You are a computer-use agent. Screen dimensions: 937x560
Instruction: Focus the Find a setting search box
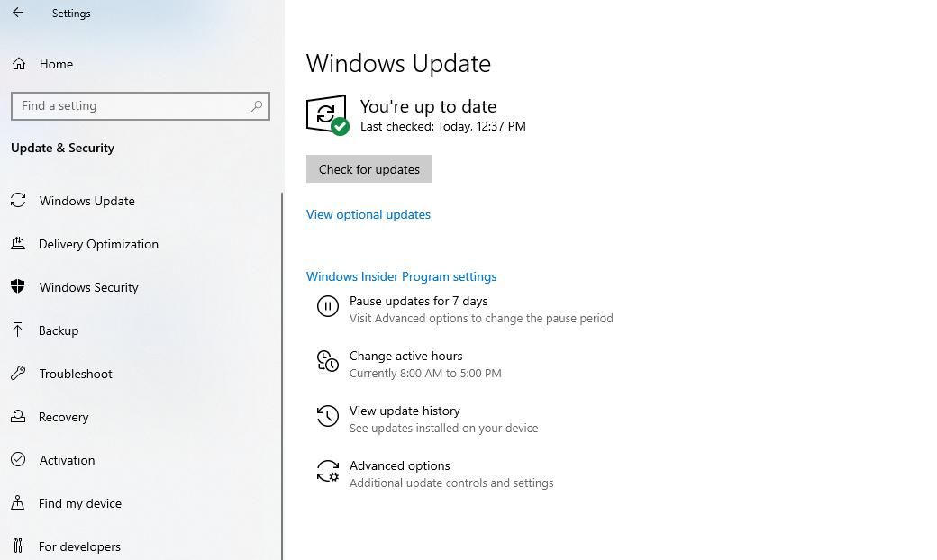[141, 105]
